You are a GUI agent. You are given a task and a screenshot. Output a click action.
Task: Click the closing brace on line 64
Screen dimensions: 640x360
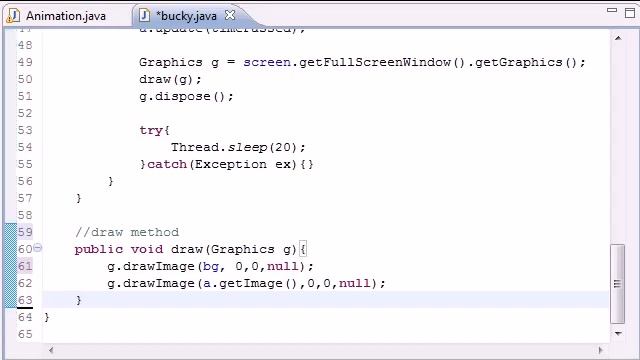(x=47, y=317)
